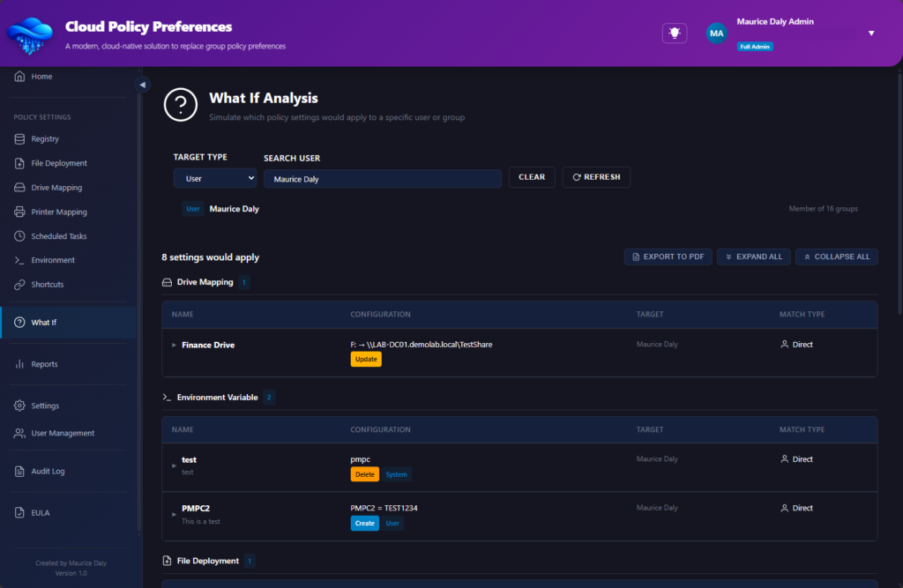Click the Clear button beside search

(x=531, y=177)
